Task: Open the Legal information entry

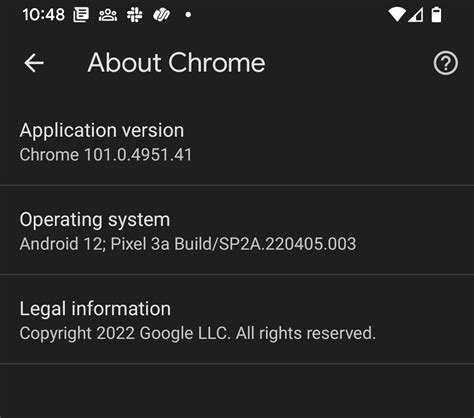Action: coord(237,319)
